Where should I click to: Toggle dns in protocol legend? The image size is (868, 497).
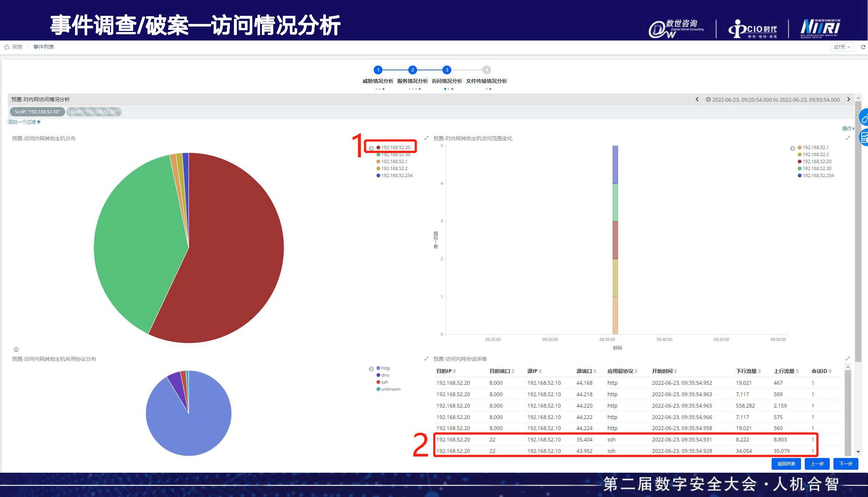383,375
